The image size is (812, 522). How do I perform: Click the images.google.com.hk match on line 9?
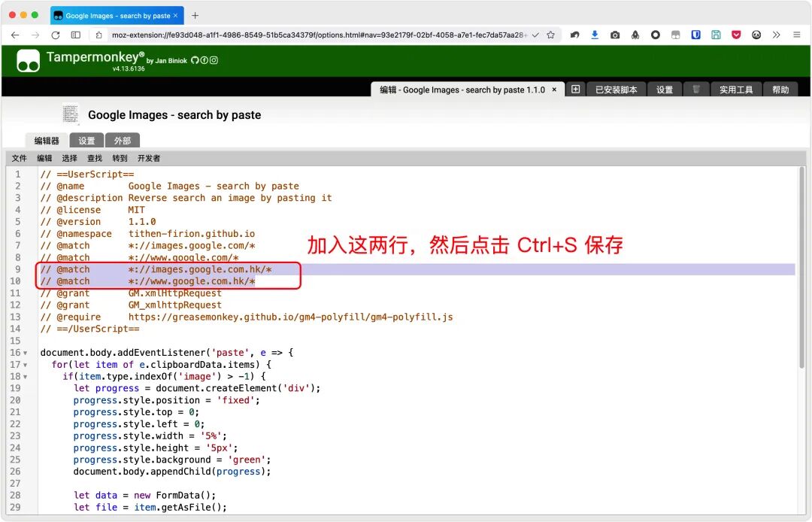point(200,269)
